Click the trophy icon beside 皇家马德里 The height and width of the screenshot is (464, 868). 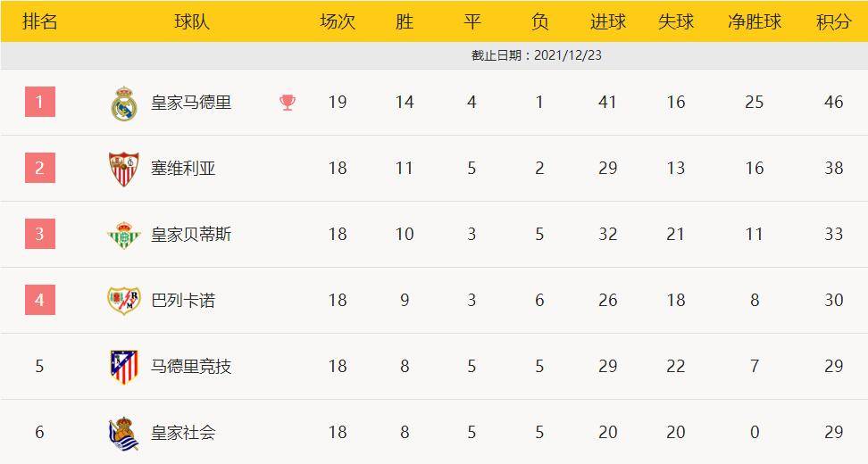coord(288,103)
